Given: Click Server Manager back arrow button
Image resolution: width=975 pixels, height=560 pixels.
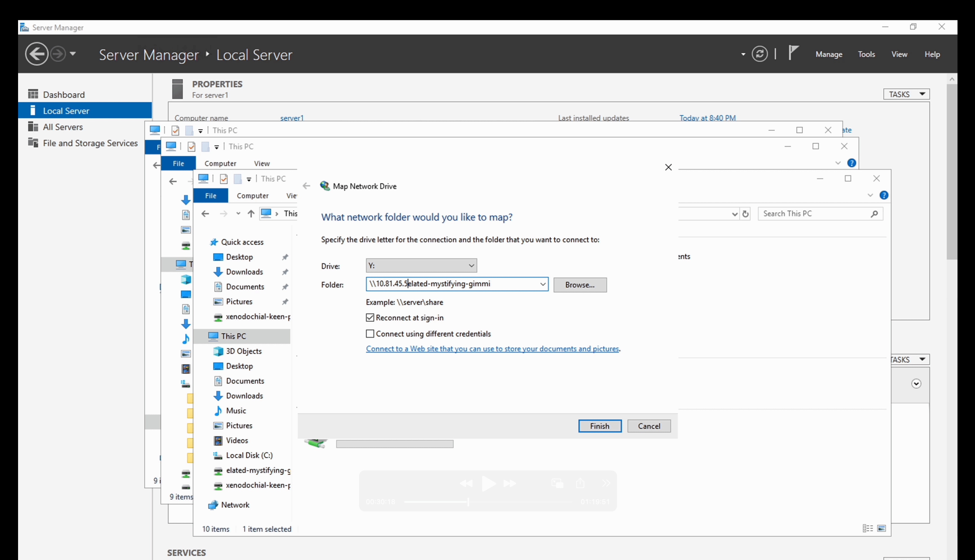Looking at the screenshot, I should (x=37, y=54).
